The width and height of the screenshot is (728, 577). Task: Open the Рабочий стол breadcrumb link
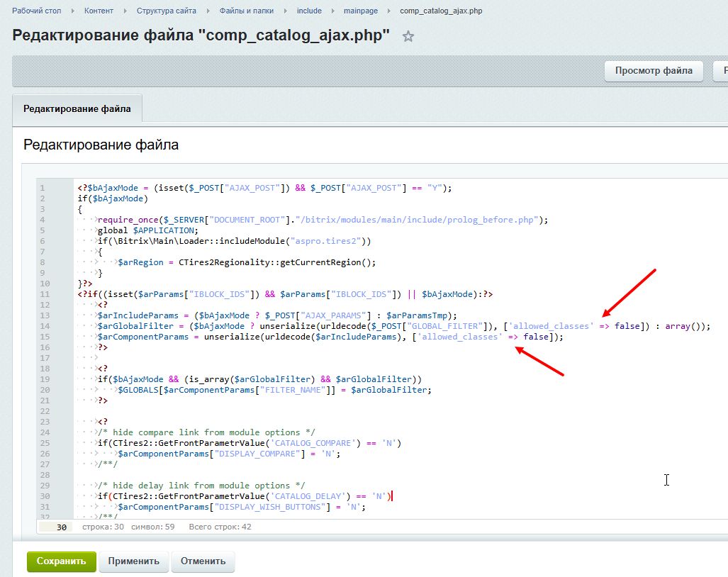click(36, 11)
